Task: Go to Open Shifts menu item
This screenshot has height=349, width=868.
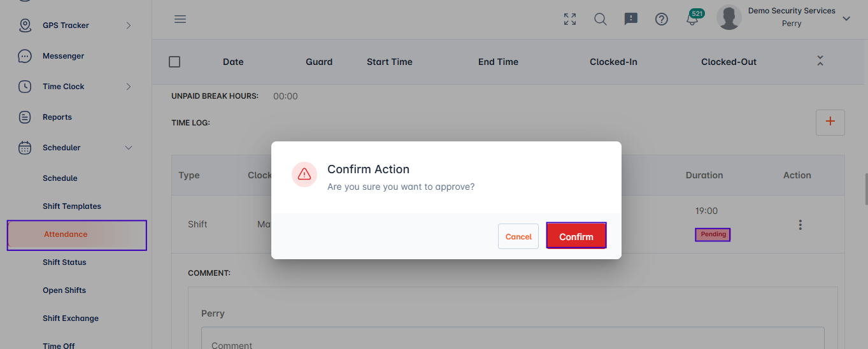Action: point(64,290)
